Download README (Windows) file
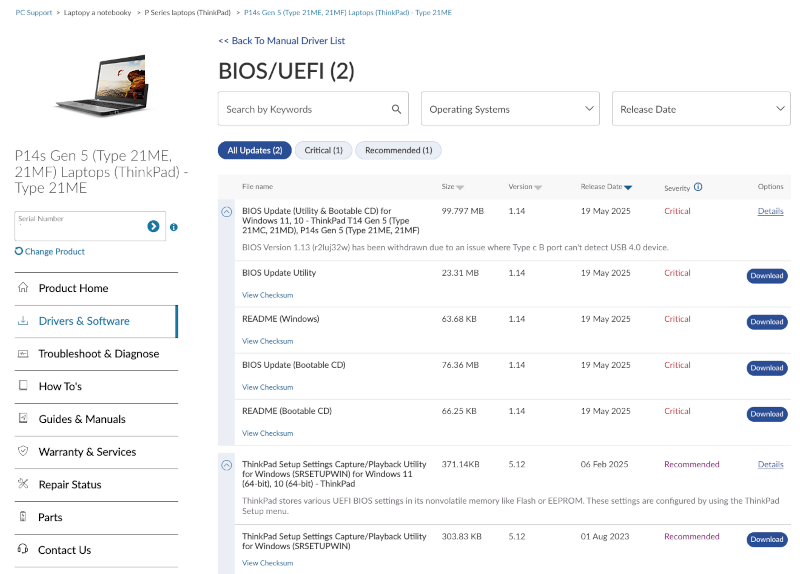 (x=767, y=322)
